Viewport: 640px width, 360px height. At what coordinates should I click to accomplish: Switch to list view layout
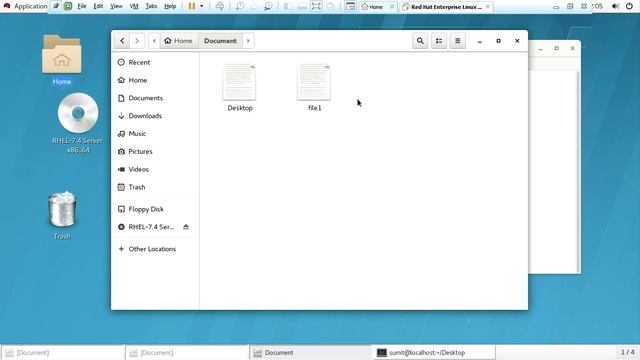click(x=439, y=41)
